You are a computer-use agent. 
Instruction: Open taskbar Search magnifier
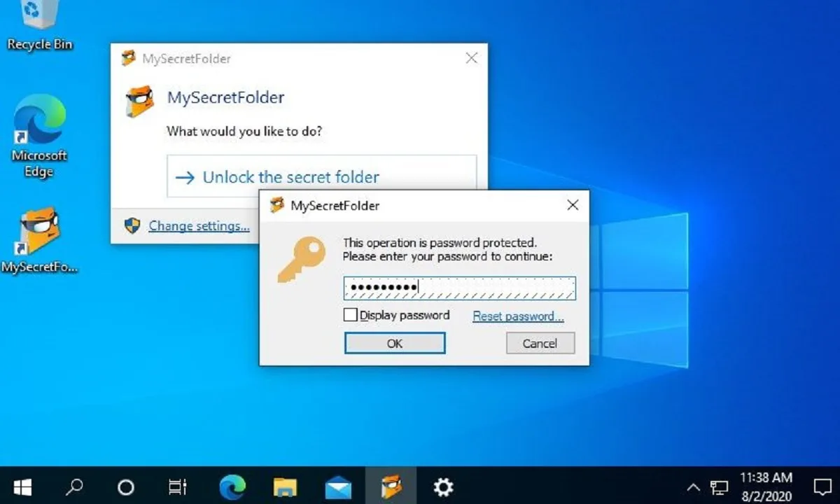[75, 486]
